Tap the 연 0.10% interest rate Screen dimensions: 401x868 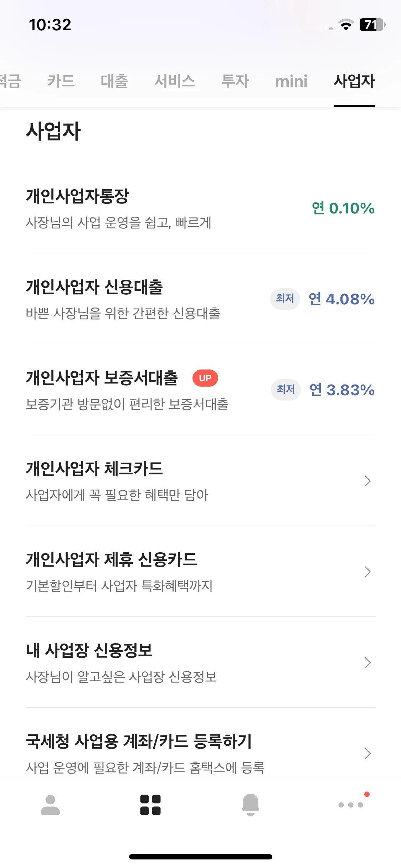click(x=343, y=208)
